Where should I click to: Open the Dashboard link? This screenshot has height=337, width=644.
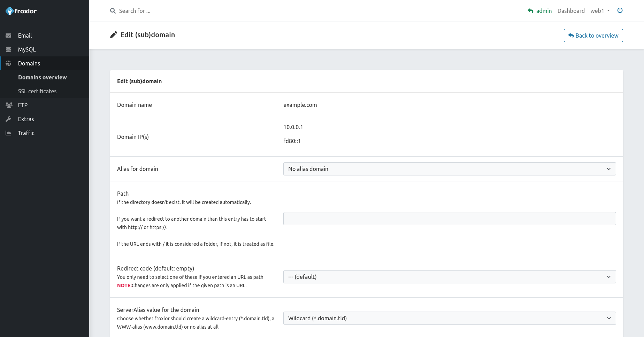click(x=571, y=11)
